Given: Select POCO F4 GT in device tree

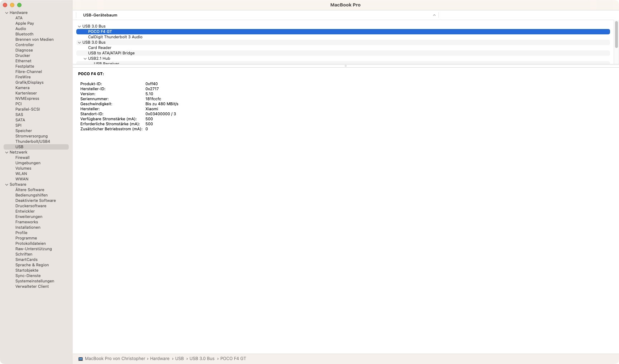Looking at the screenshot, I should (x=343, y=31).
